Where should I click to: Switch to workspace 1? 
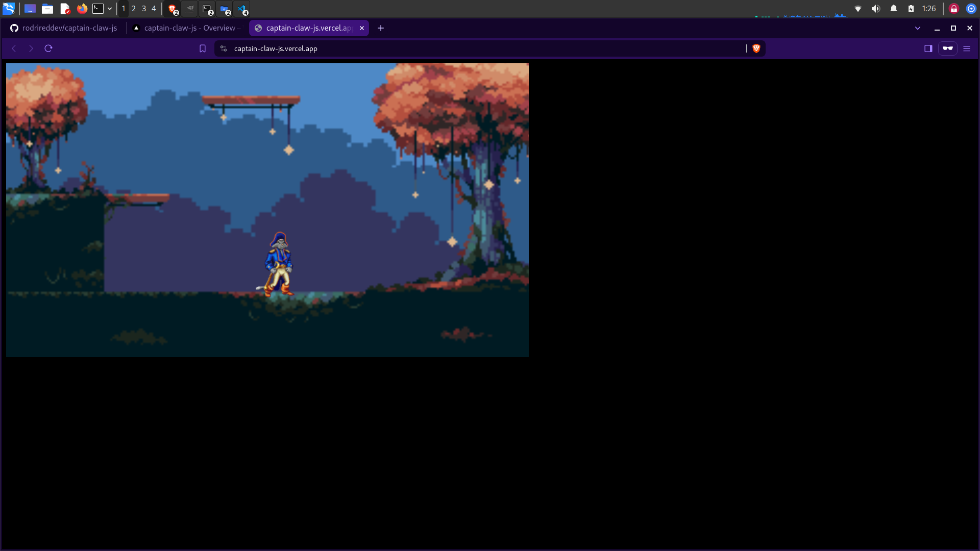pos(124,9)
